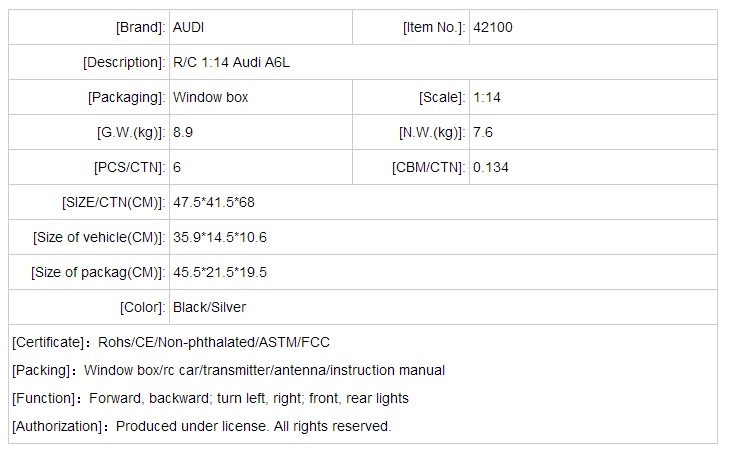This screenshot has height=454, width=730.
Task: Click the Certificate line with Rohs/CE text
Action: 171,342
